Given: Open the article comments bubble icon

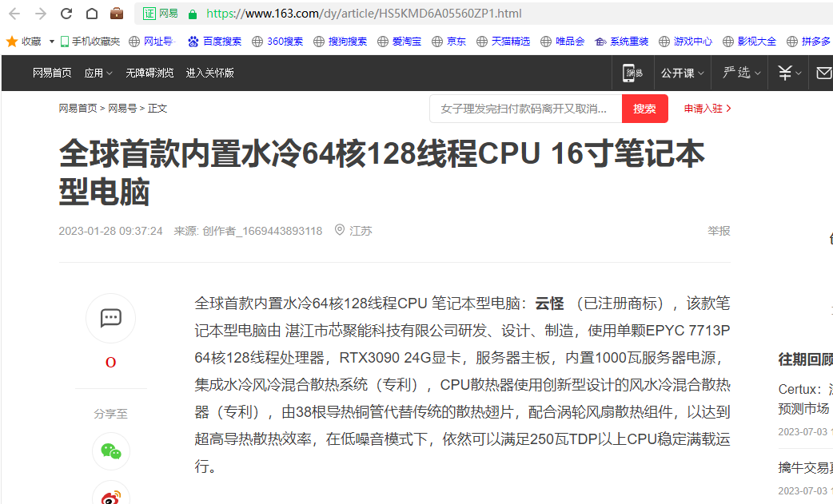Looking at the screenshot, I should click(110, 318).
